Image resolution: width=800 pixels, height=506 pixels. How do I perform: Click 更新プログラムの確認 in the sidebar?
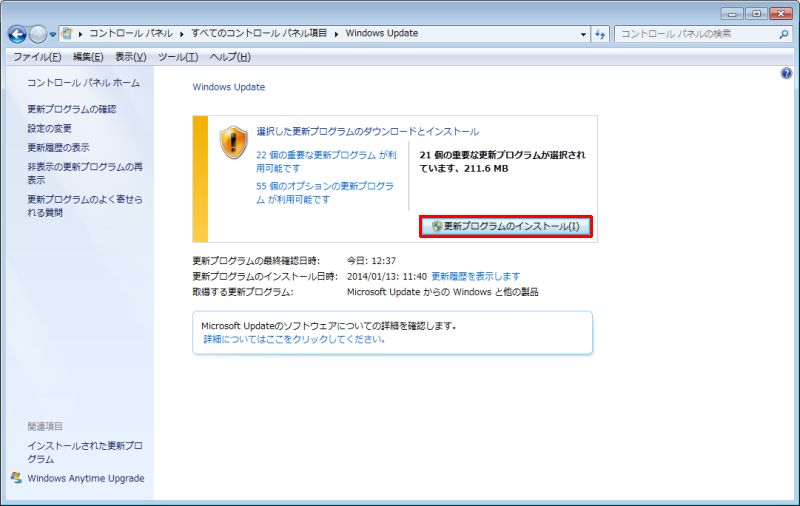pyautogui.click(x=72, y=109)
